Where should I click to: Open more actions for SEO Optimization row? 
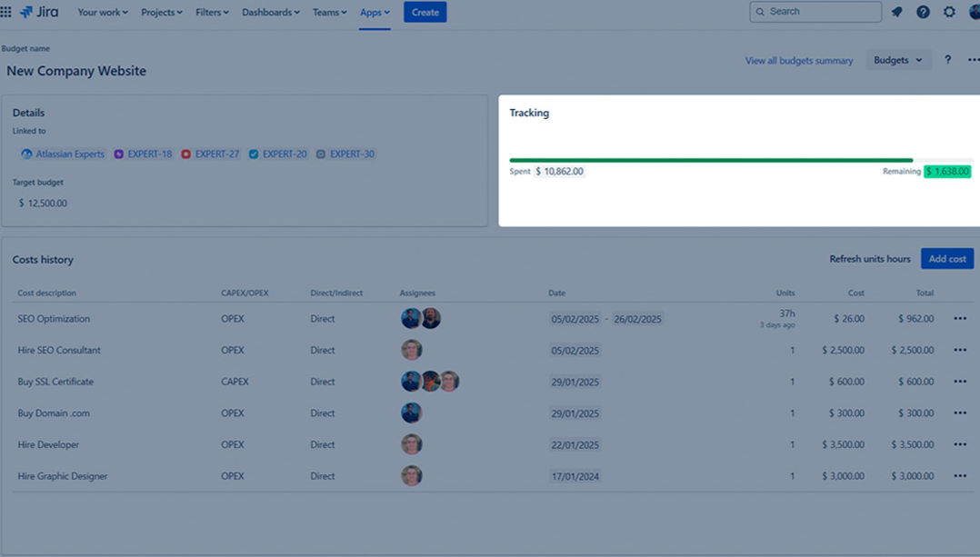[960, 318]
